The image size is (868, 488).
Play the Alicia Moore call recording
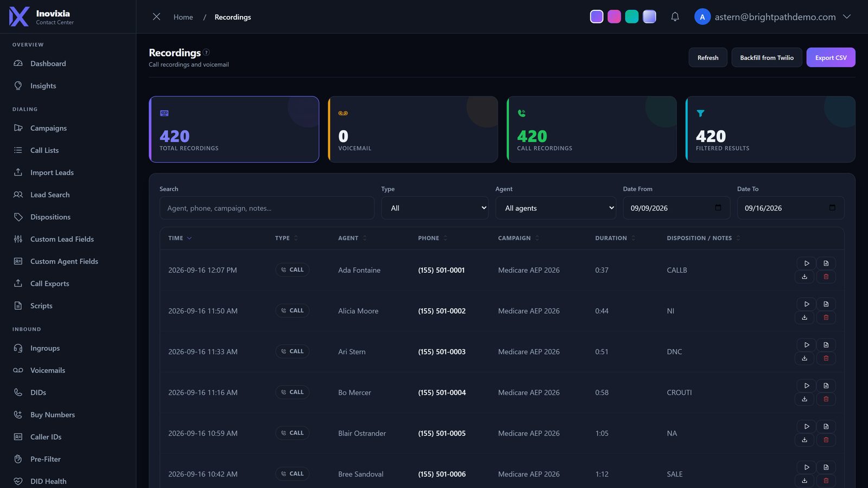(x=807, y=304)
